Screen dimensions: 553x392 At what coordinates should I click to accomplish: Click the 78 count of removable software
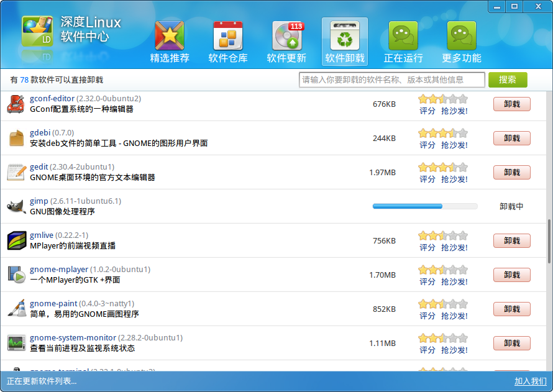[x=24, y=80]
